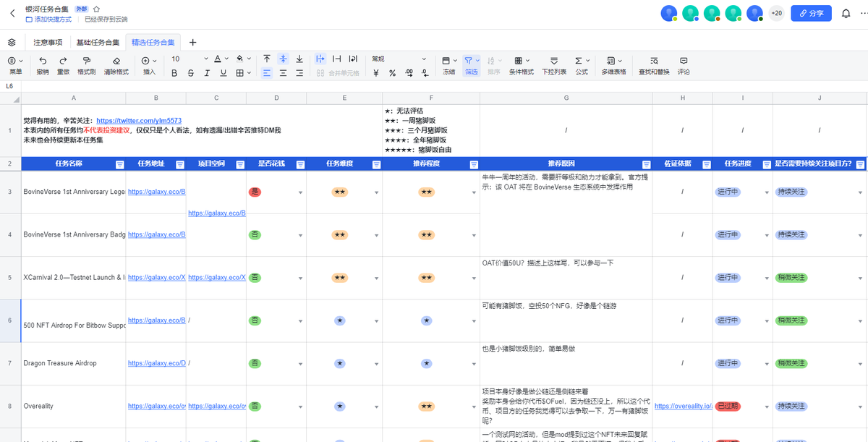868x442 pixels.
Task: Switch to the 基础任务合集 sheet tab
Action: 98,43
